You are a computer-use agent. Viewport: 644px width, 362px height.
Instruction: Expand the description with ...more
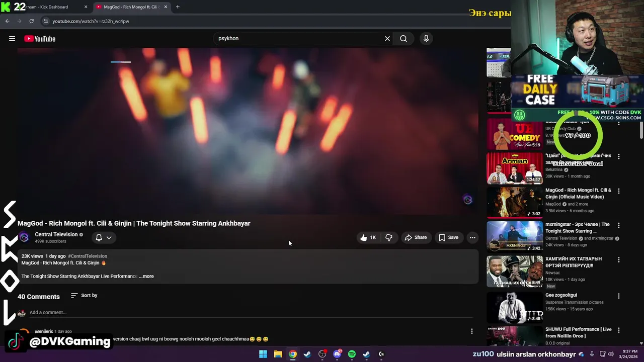(146, 276)
